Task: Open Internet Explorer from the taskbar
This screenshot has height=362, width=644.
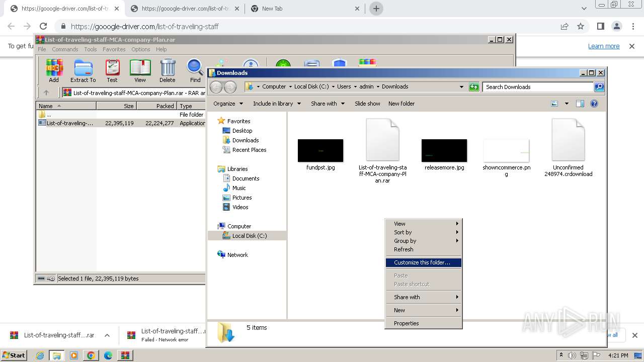Action: (x=40, y=355)
